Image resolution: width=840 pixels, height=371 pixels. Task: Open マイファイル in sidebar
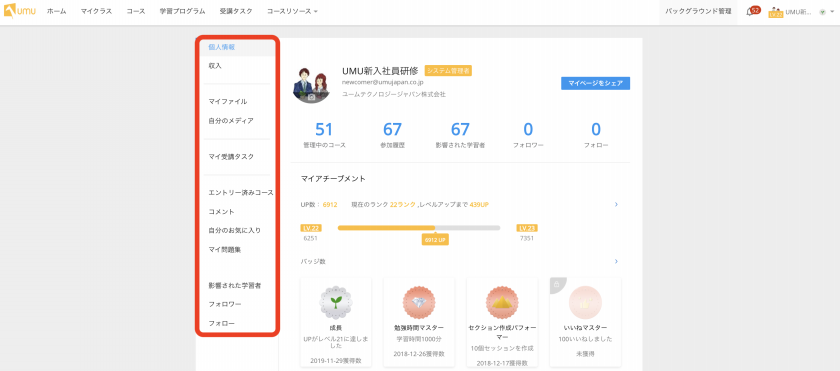pos(228,101)
